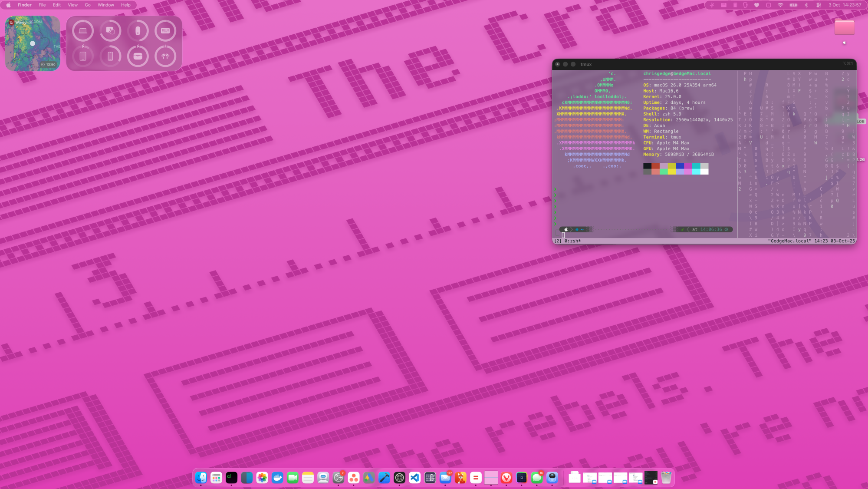
Task: Click the Trash icon in dock
Action: point(666,478)
